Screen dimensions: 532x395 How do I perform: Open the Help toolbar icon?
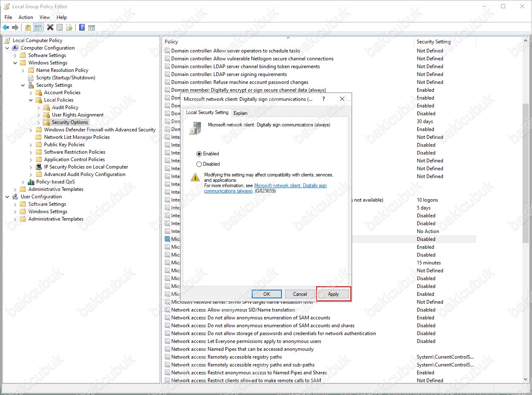click(82, 28)
